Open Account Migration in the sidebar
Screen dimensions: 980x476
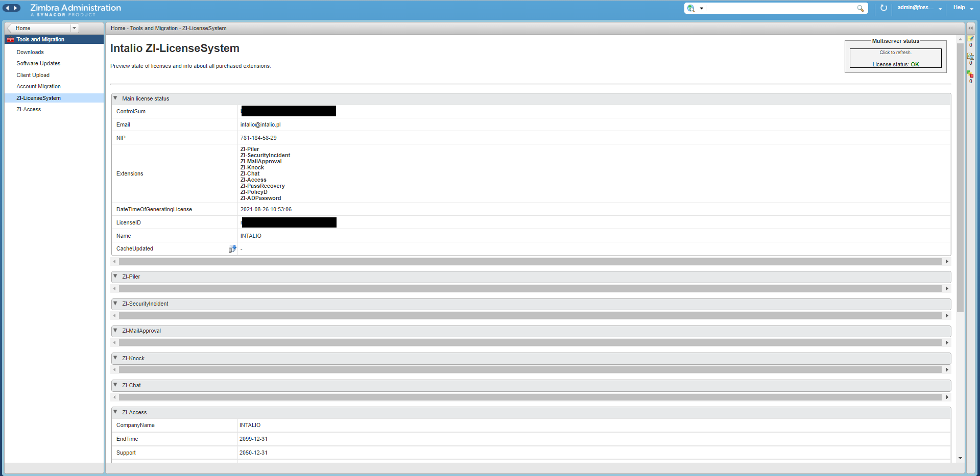click(38, 86)
